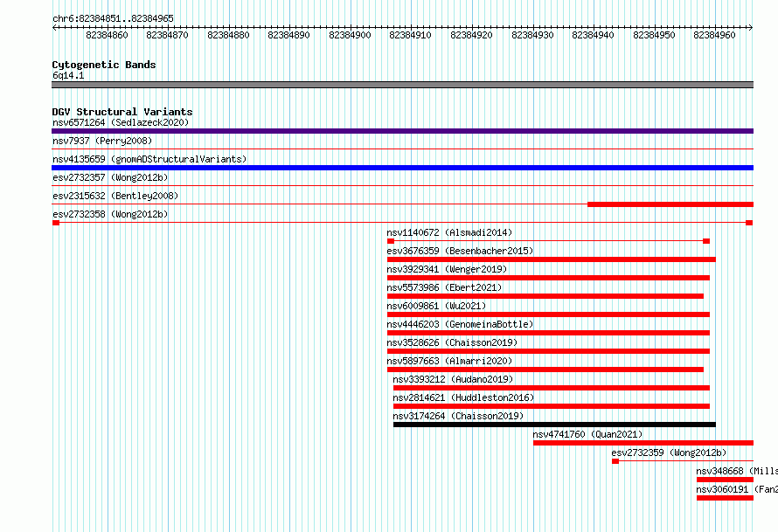778x532 pixels.
Task: Click the Cytogenetic Bands track title
Action: click(104, 65)
